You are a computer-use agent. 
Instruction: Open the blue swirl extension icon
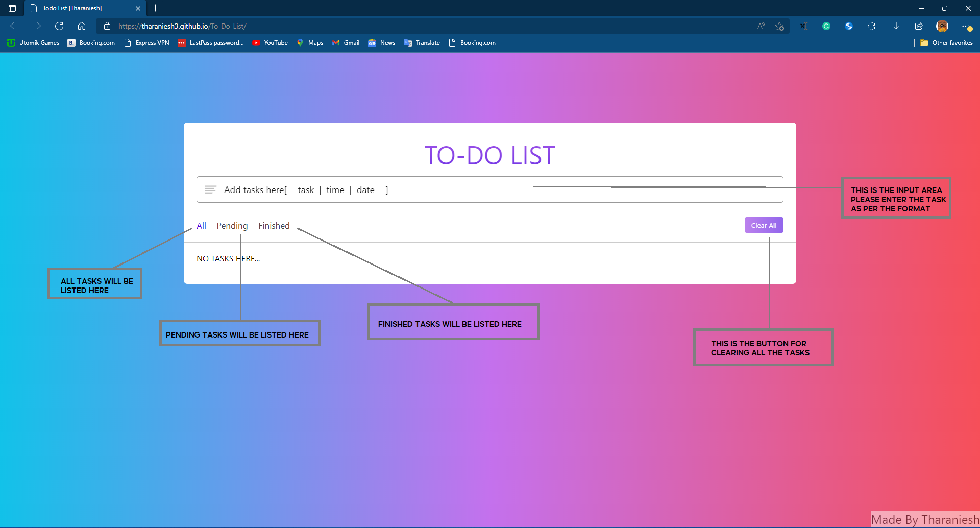[849, 26]
